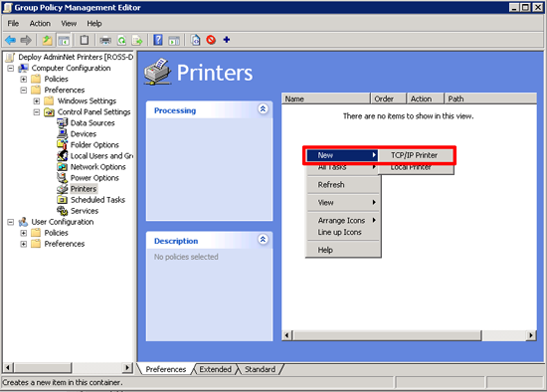Viewport: 547px width, 392px height.
Task: Click the Up one level folder icon
Action: pos(47,40)
